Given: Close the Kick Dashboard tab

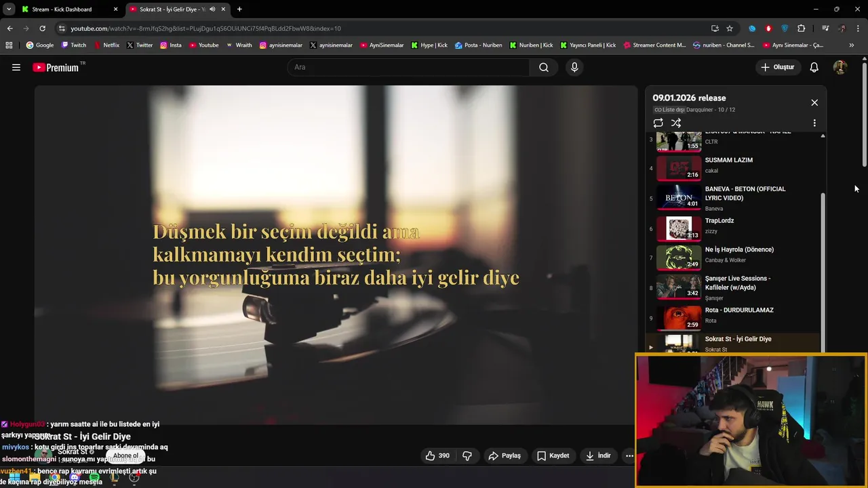Looking at the screenshot, I should click(115, 9).
